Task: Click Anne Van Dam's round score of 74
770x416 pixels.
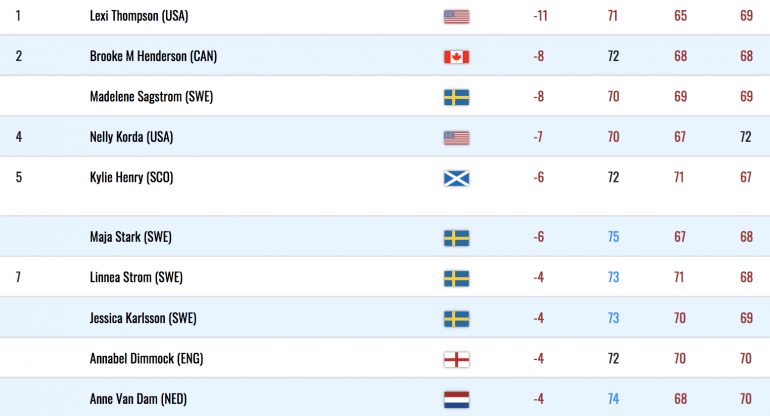Action: 613,398
